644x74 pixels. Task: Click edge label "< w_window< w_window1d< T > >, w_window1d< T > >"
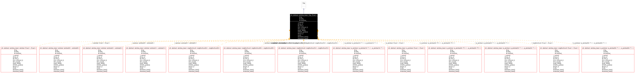click(360, 43)
